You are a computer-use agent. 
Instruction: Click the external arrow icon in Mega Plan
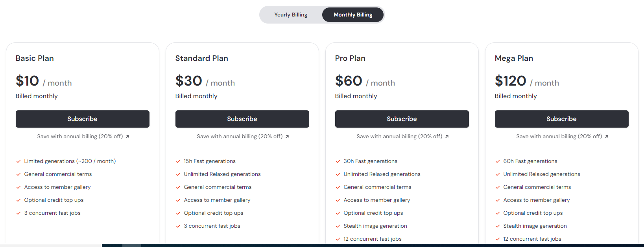click(x=607, y=137)
